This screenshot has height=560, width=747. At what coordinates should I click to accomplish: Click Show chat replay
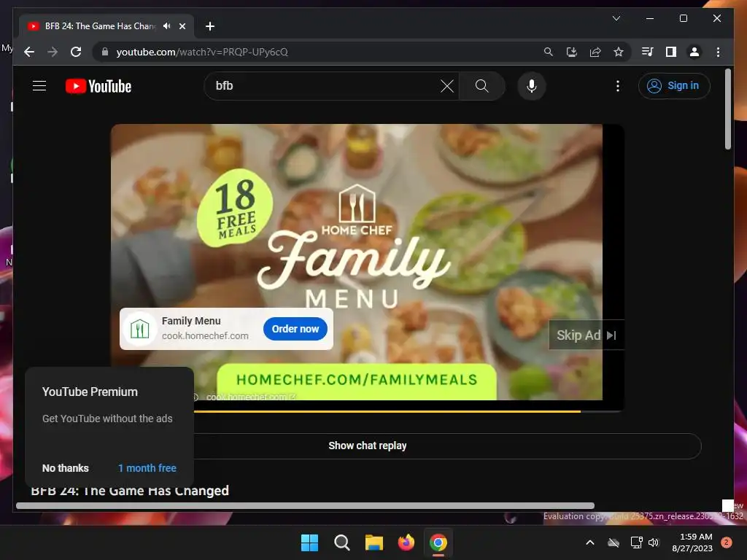click(368, 446)
